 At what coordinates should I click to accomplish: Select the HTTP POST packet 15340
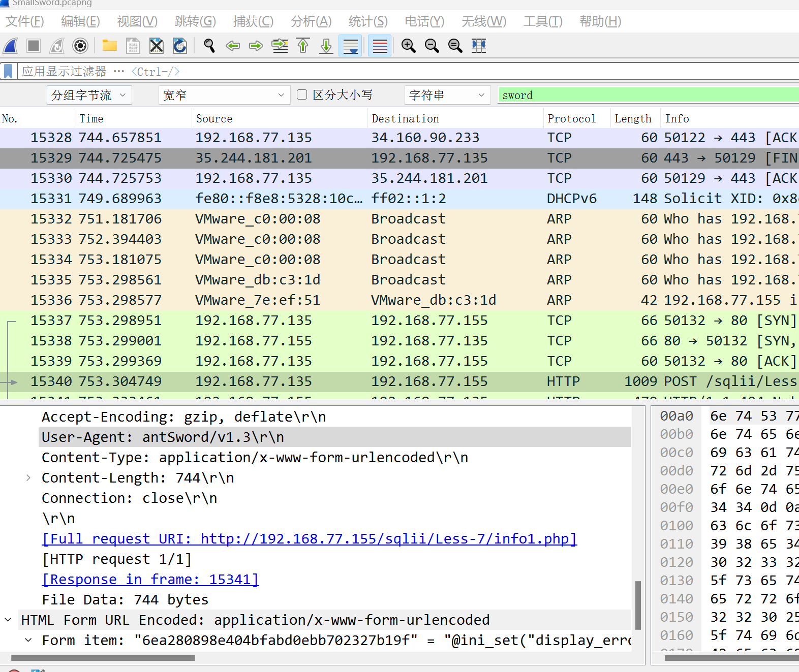399,381
